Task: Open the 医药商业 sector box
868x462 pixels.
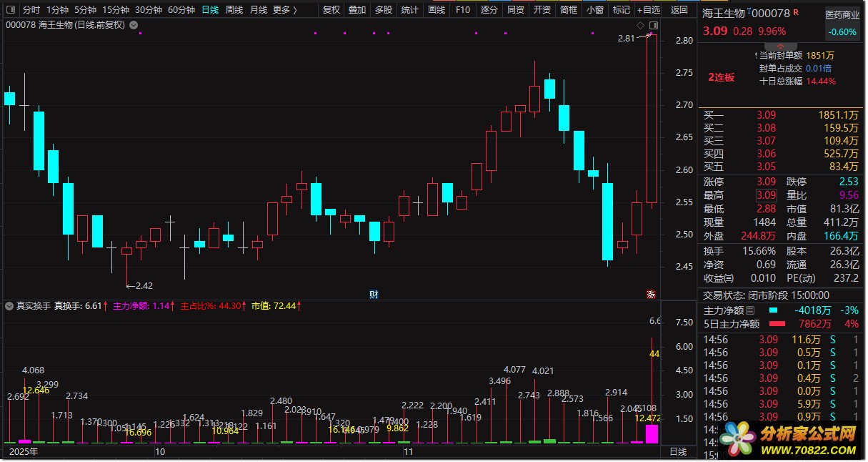Action: point(842,24)
